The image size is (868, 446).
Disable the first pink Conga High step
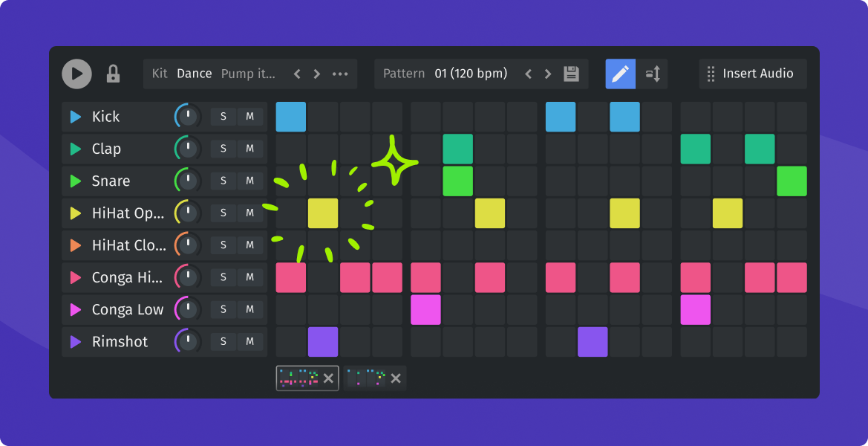click(x=291, y=277)
